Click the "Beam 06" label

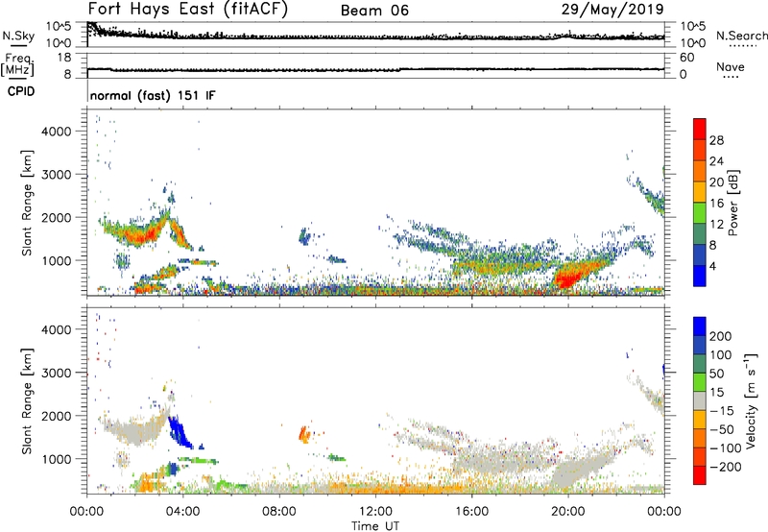pyautogui.click(x=374, y=11)
